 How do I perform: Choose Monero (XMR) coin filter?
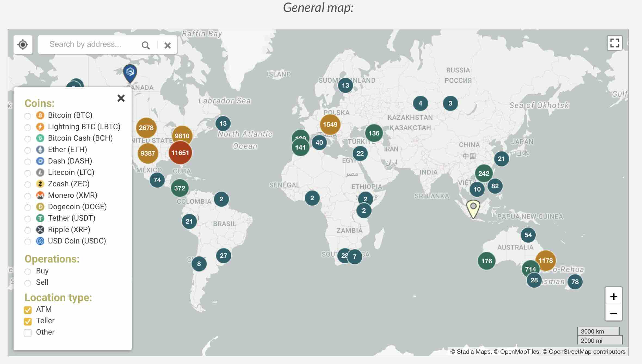click(28, 196)
